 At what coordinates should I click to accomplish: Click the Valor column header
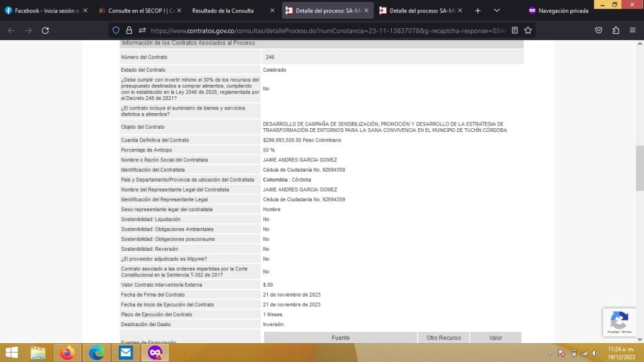point(496,337)
